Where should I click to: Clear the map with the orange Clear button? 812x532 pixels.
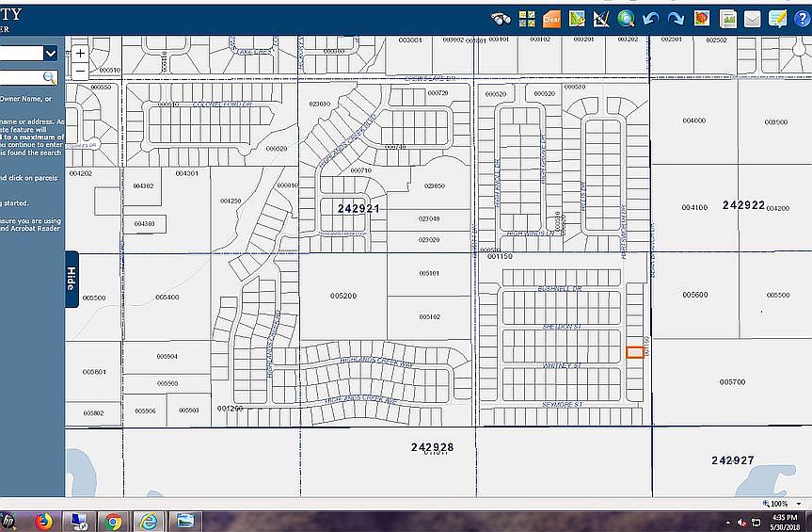tap(551, 19)
